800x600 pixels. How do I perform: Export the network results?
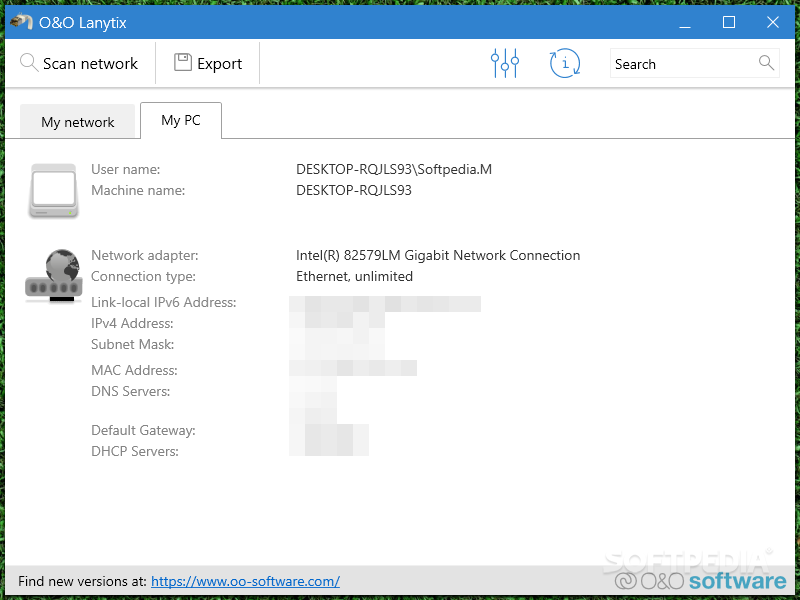click(x=208, y=63)
